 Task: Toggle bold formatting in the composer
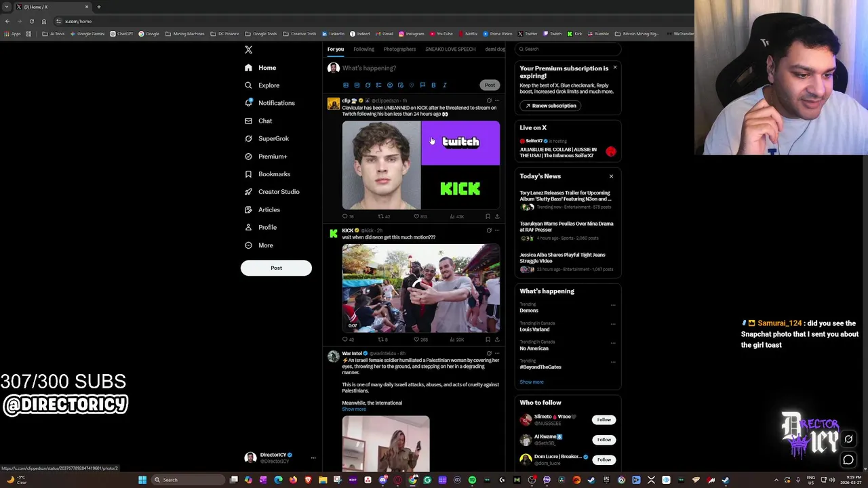pos(433,85)
